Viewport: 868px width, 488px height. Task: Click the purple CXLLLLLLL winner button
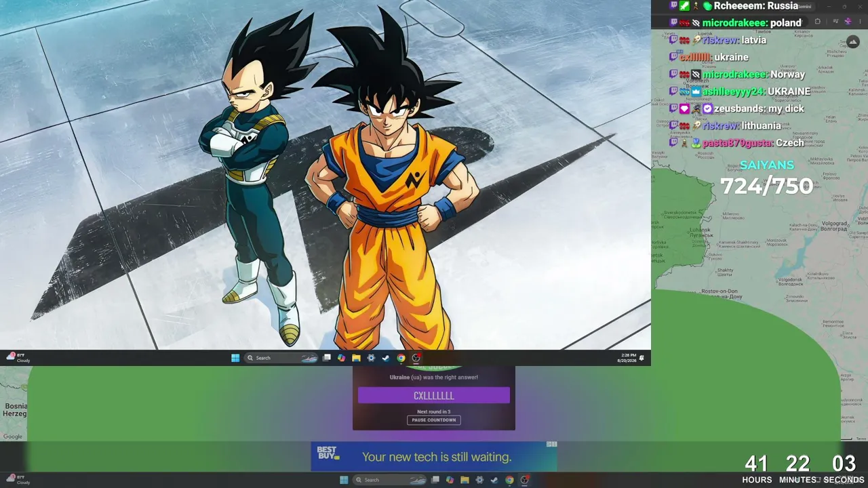[x=434, y=395]
